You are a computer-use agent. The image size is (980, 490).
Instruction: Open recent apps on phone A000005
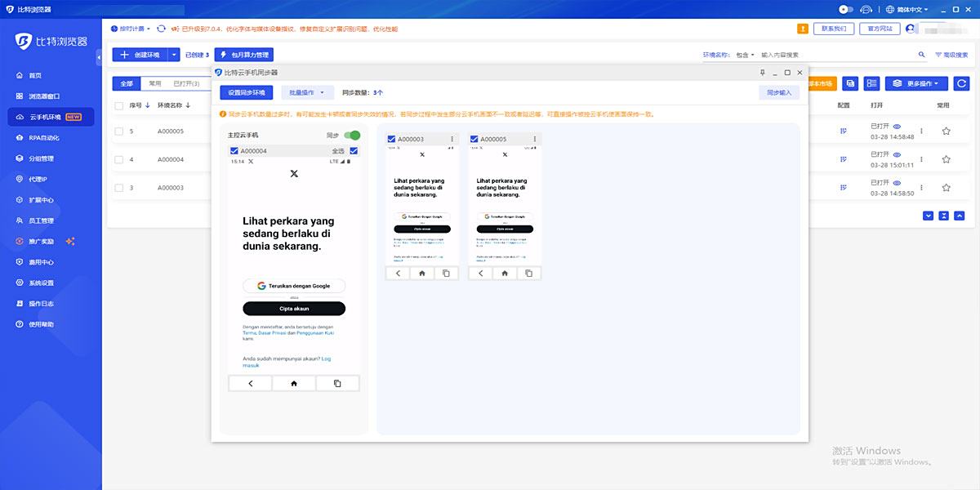pos(528,274)
